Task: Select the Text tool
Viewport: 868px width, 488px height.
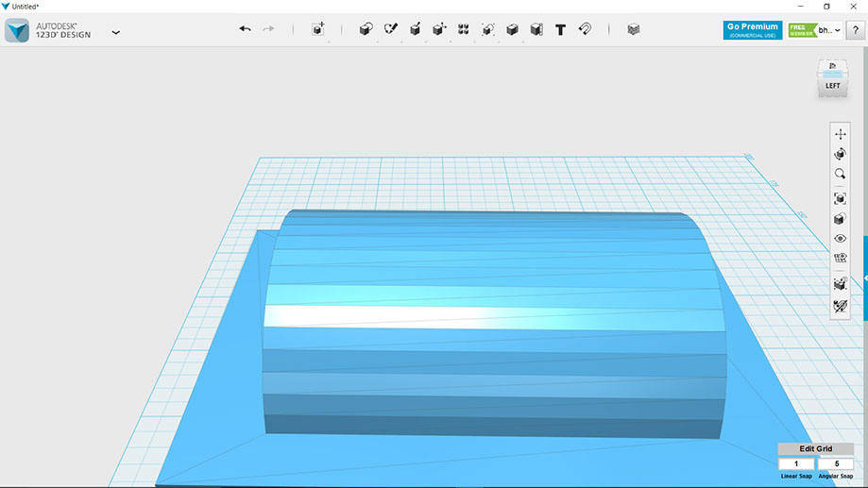Action: click(560, 30)
